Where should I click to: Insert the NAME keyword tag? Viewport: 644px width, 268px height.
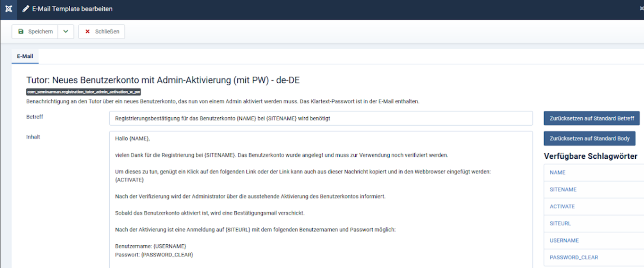coord(557,172)
